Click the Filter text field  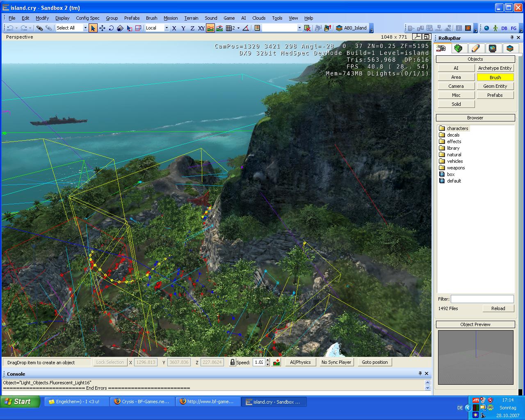point(482,299)
